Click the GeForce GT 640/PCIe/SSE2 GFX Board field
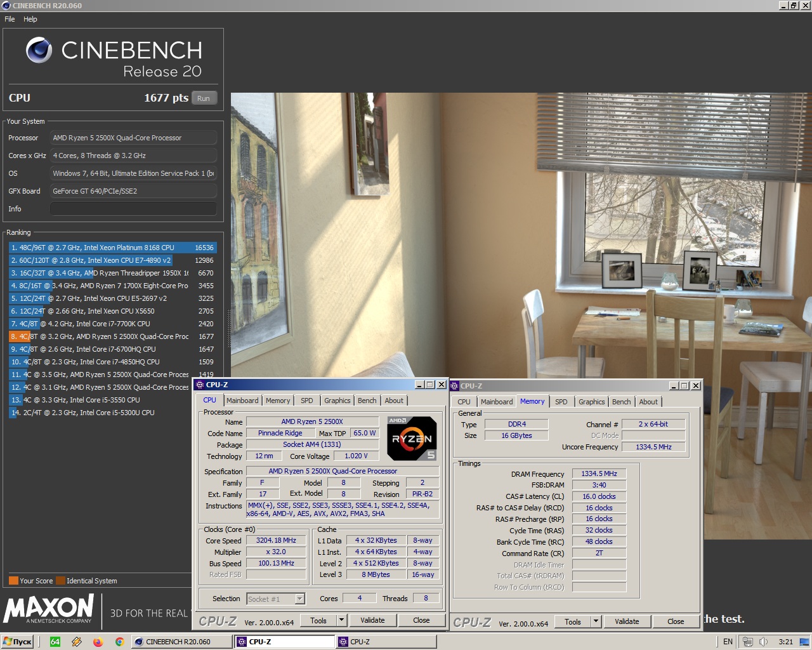 click(133, 191)
